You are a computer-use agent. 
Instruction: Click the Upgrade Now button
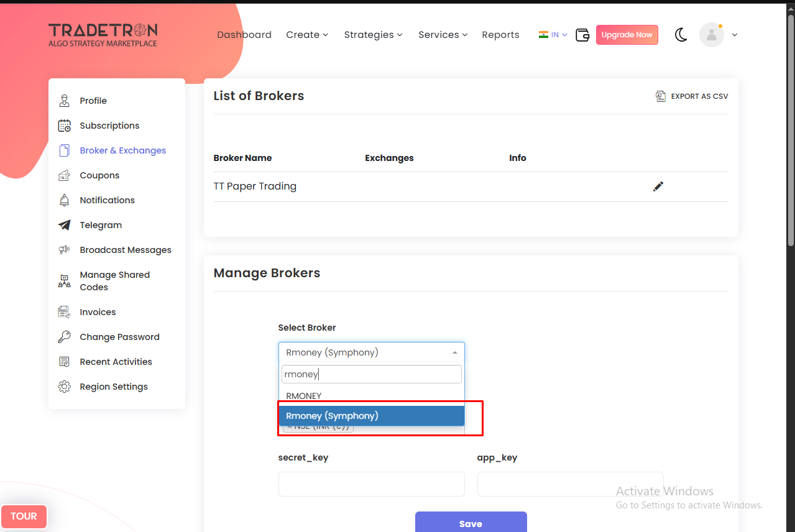click(627, 35)
